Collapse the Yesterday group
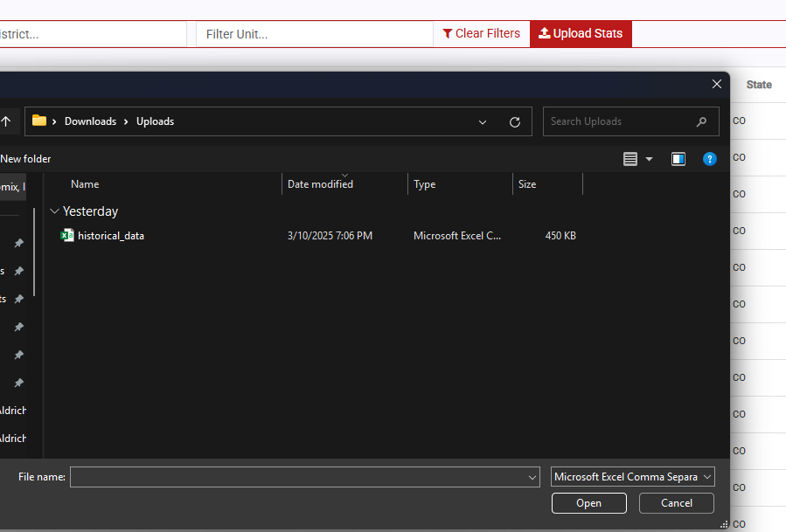This screenshot has width=786, height=532. (54, 211)
